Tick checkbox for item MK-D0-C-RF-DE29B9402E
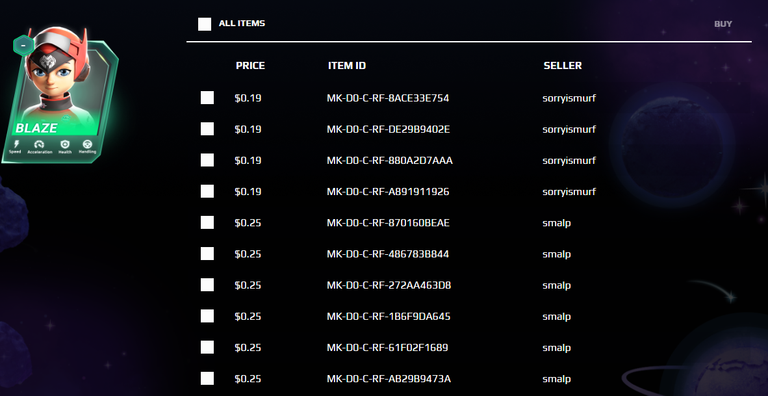This screenshot has width=768, height=396. [x=207, y=129]
